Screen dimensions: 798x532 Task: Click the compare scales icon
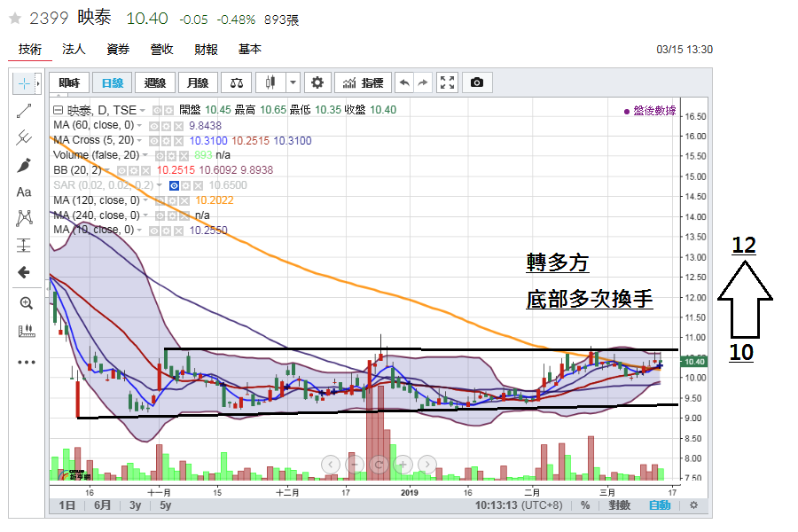click(x=237, y=82)
